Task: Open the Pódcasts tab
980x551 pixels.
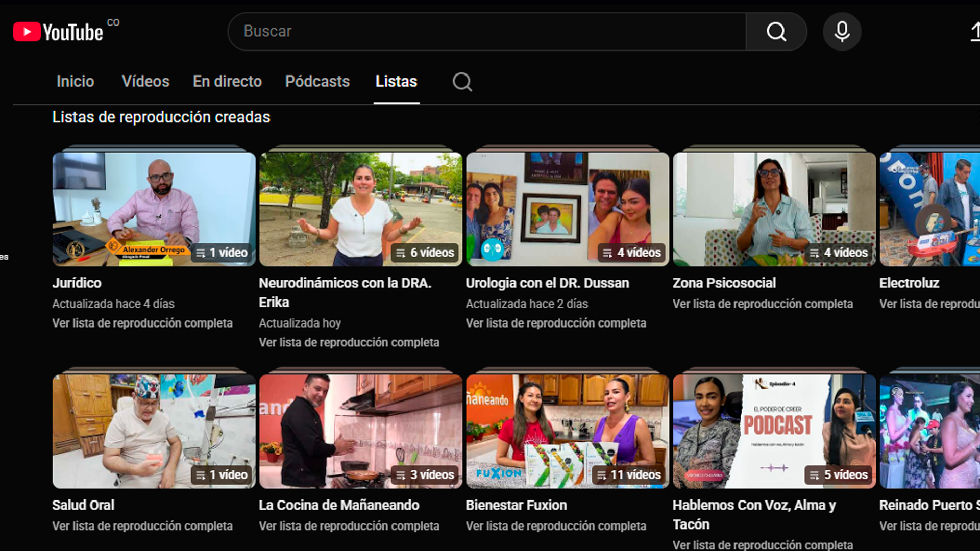Action: (317, 81)
